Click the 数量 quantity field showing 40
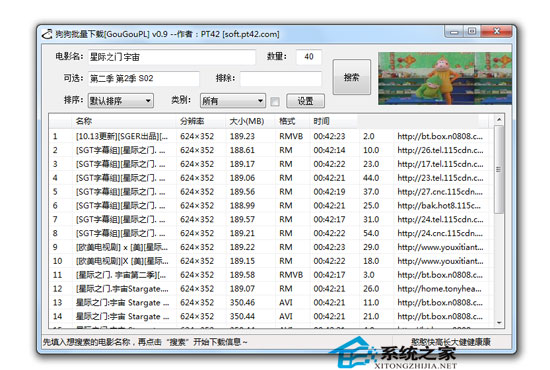The width and height of the screenshot is (550, 370). (309, 57)
